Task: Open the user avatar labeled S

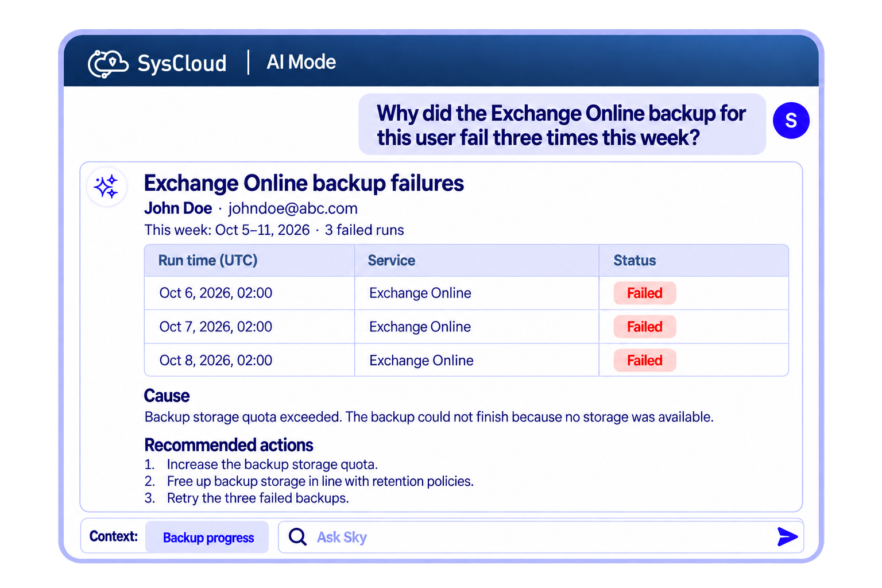Action: (791, 121)
